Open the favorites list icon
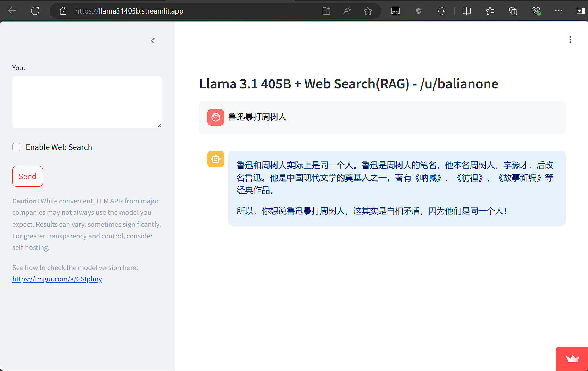 click(x=490, y=11)
